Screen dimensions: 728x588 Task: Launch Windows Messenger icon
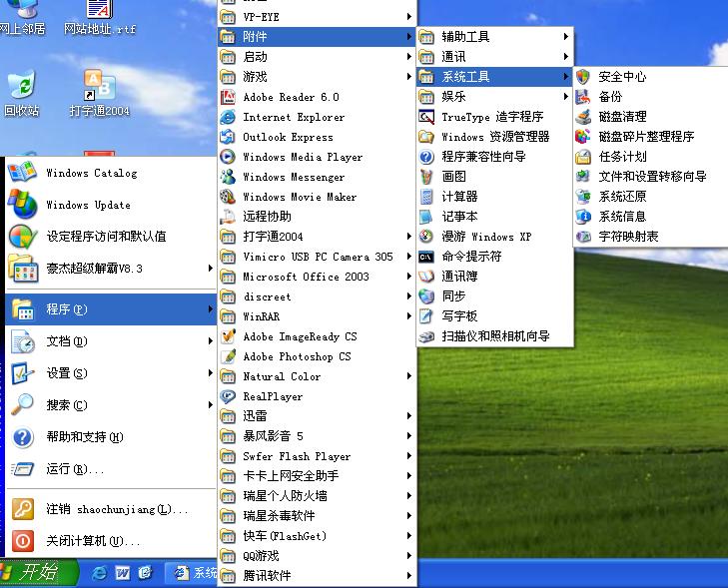pyautogui.click(x=228, y=177)
